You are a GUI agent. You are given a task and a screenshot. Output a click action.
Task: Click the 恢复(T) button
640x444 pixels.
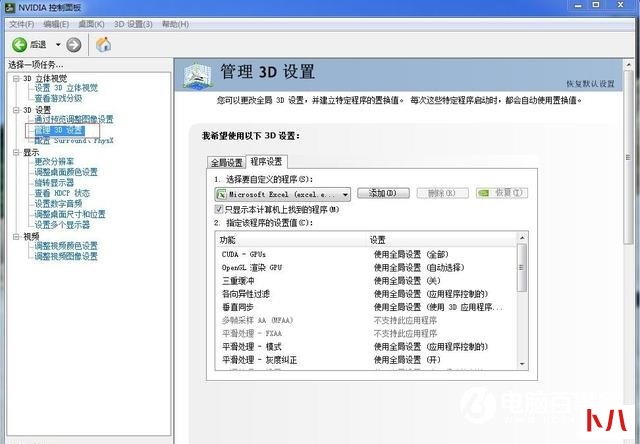502,193
